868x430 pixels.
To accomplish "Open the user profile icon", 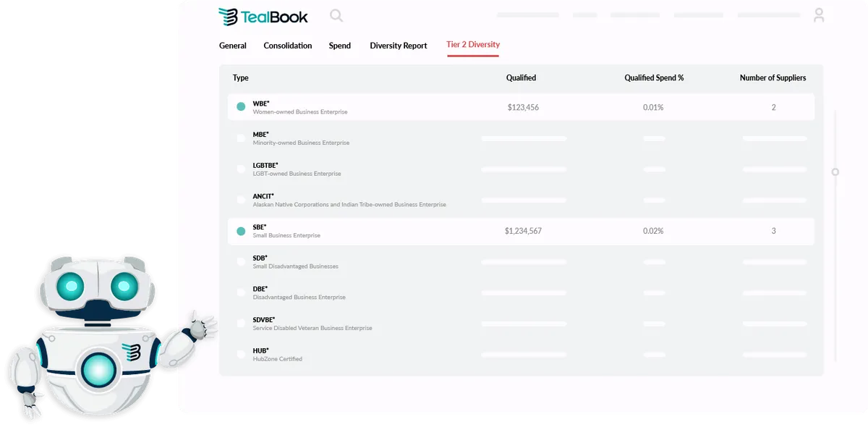I will pyautogui.click(x=819, y=15).
